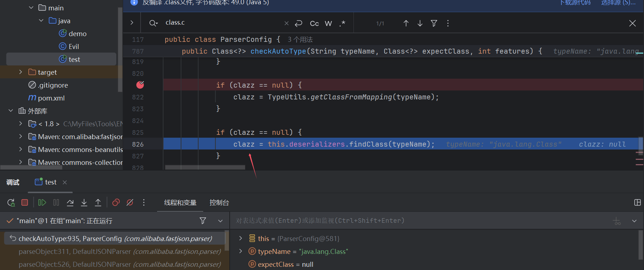The width and height of the screenshot is (644, 270).
Task: Close the test debug tab
Action: (x=65, y=182)
